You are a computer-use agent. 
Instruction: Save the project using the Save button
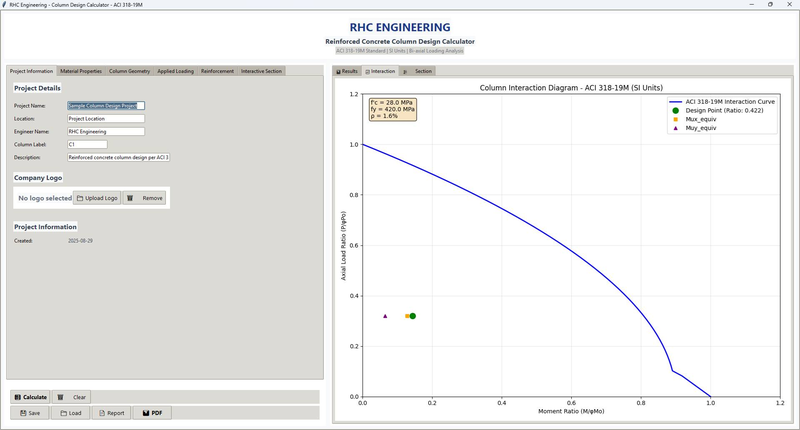pos(30,413)
